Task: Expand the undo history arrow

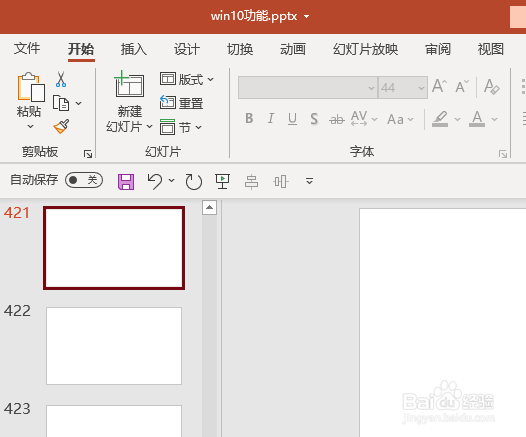Action: 171,181
